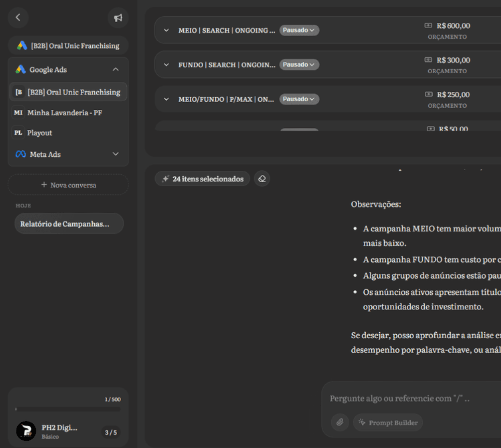The height and width of the screenshot is (448, 501).
Task: Open Pausado status dropdown for MEIO SEARCH campaign
Action: point(299,30)
